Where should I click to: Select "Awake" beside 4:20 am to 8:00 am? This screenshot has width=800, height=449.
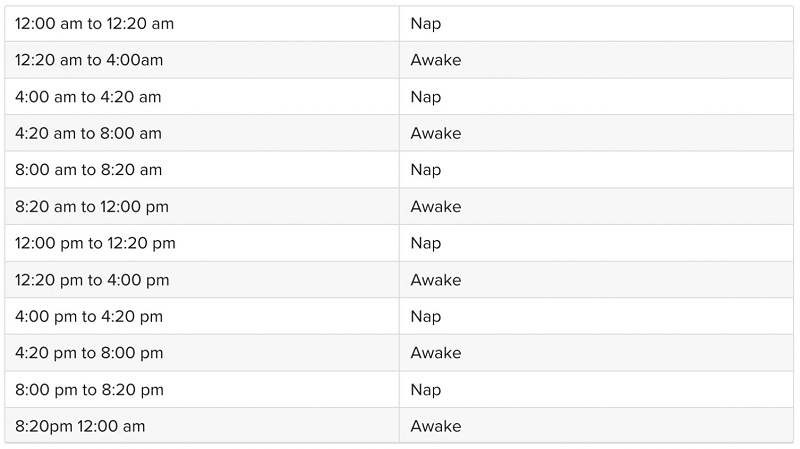(x=436, y=133)
